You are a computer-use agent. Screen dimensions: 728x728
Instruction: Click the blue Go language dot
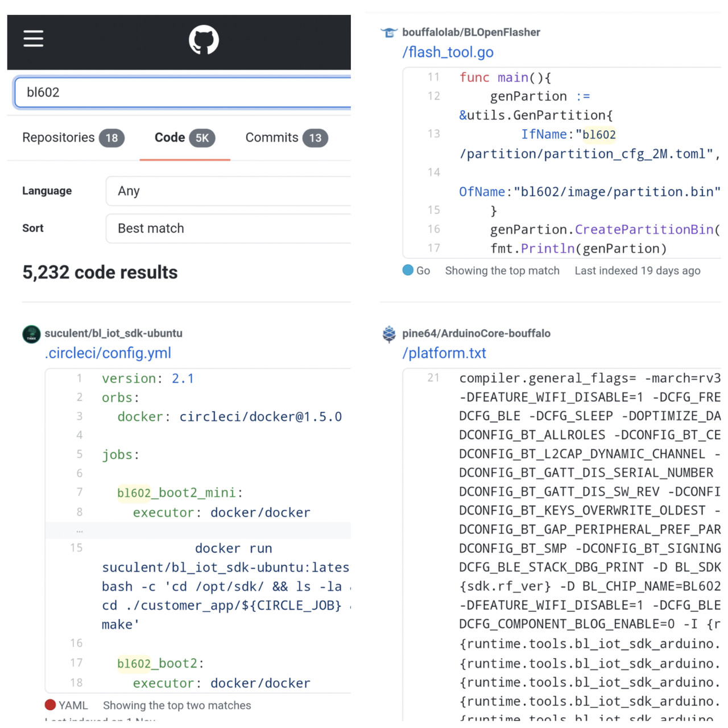coord(408,270)
